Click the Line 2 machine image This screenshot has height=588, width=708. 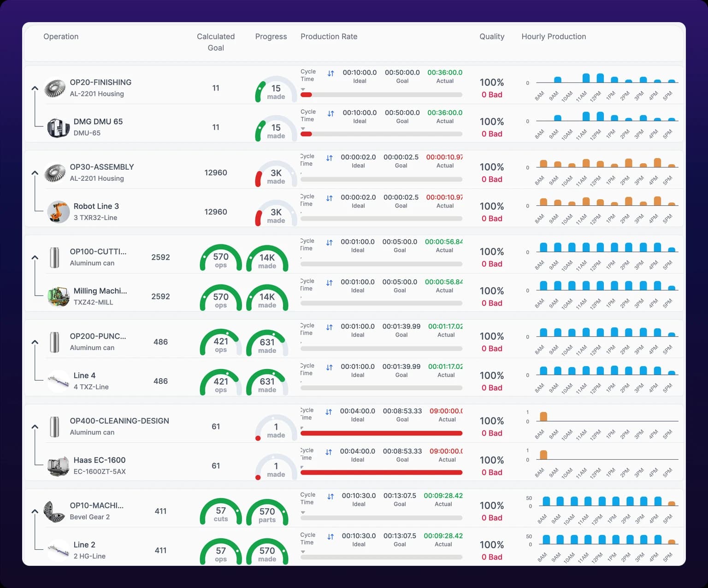pos(59,550)
